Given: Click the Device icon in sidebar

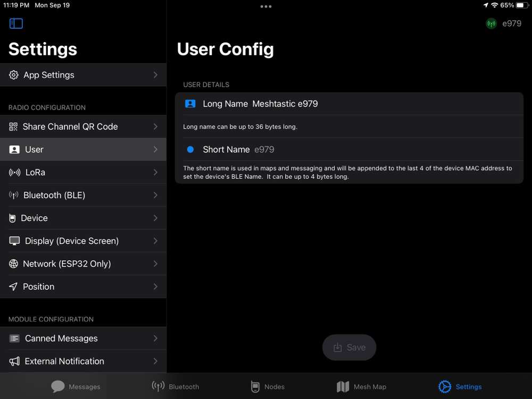Looking at the screenshot, I should pos(12,218).
